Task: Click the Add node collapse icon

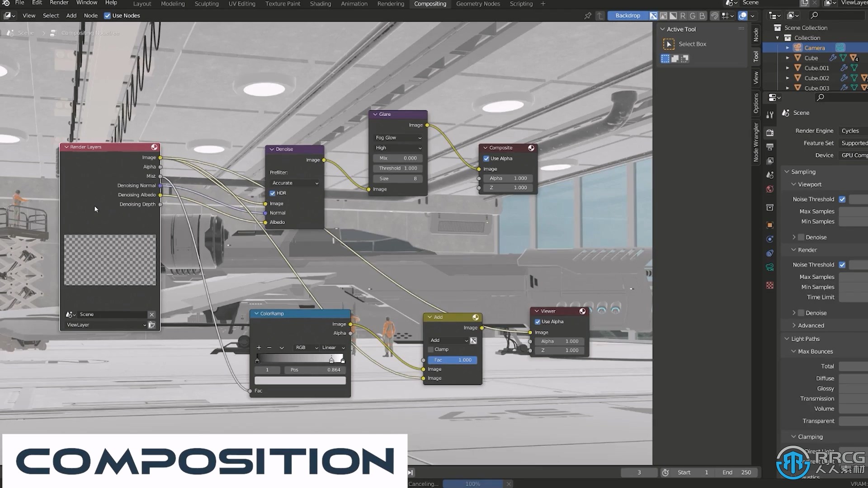Action: click(429, 316)
